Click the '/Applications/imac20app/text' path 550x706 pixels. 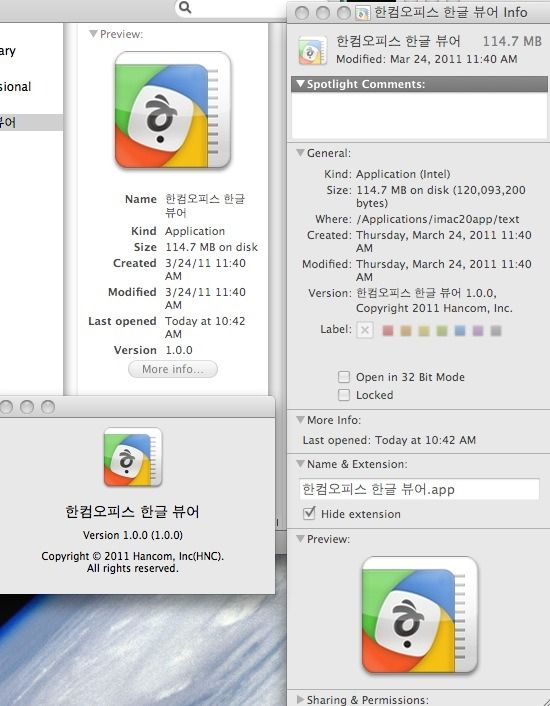click(437, 219)
